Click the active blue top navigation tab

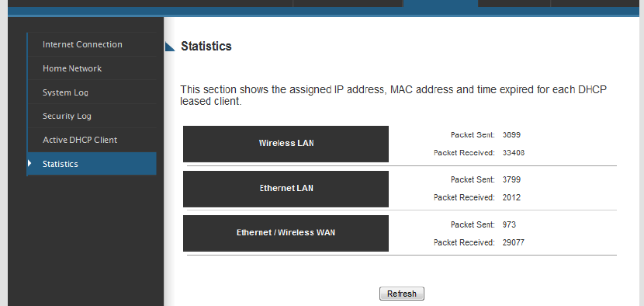point(441,4)
